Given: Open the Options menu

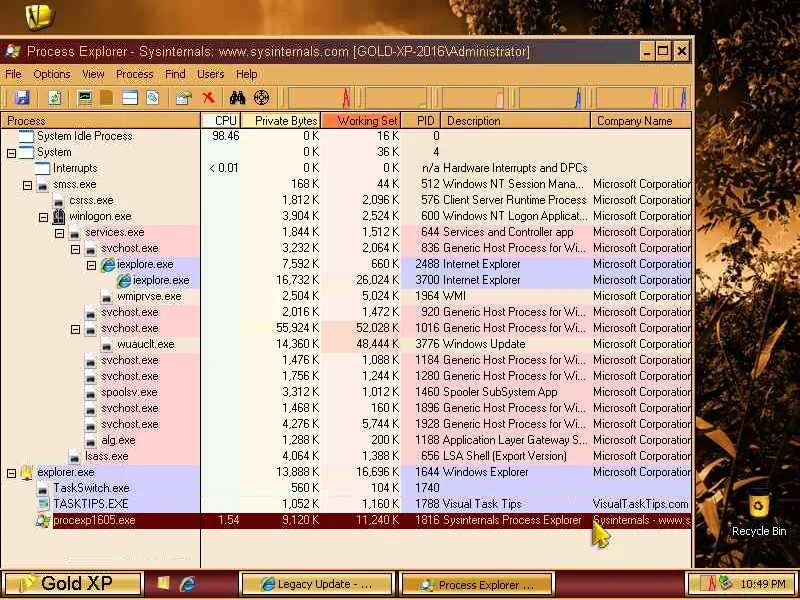Looking at the screenshot, I should [x=52, y=74].
